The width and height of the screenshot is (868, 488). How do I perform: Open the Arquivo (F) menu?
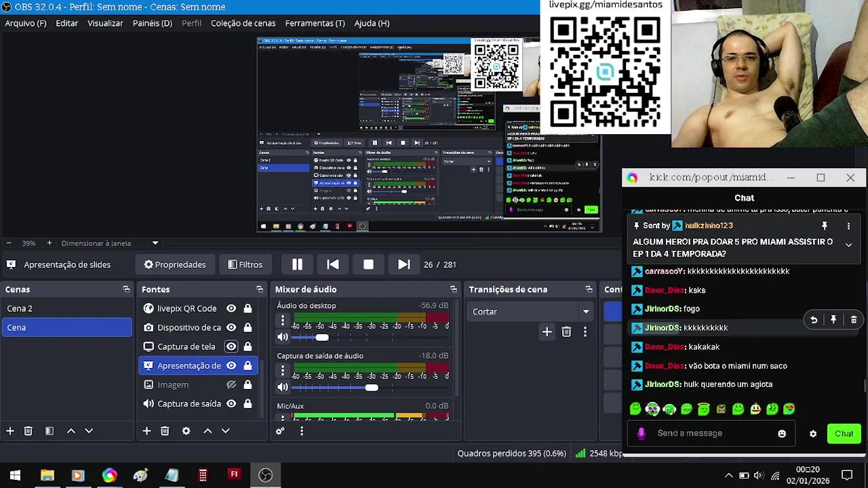tap(26, 23)
